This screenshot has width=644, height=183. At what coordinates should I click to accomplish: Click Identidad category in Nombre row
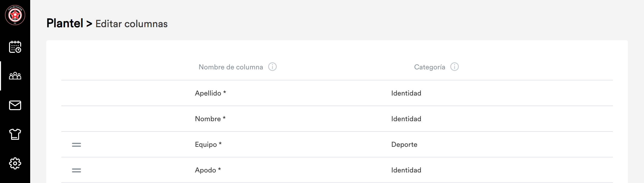click(x=406, y=119)
